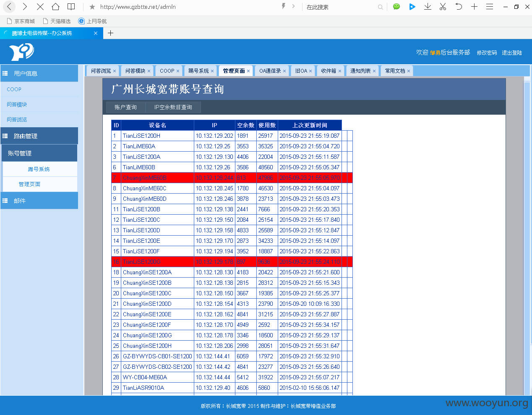This screenshot has width=532, height=415.
Task: Stop page loading with the X button
Action: tap(40, 7)
